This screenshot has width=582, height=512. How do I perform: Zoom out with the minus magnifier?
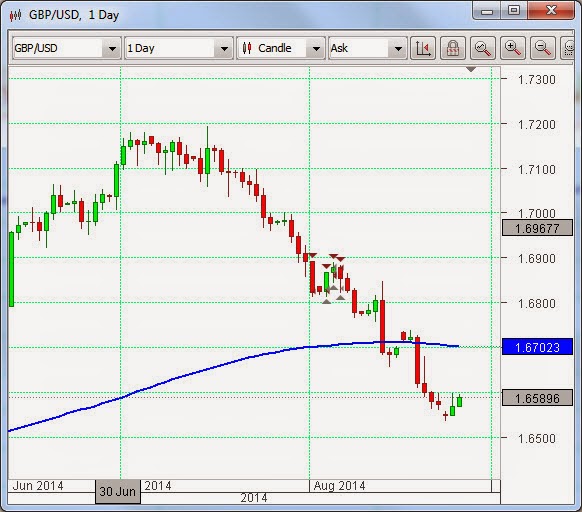coord(543,48)
